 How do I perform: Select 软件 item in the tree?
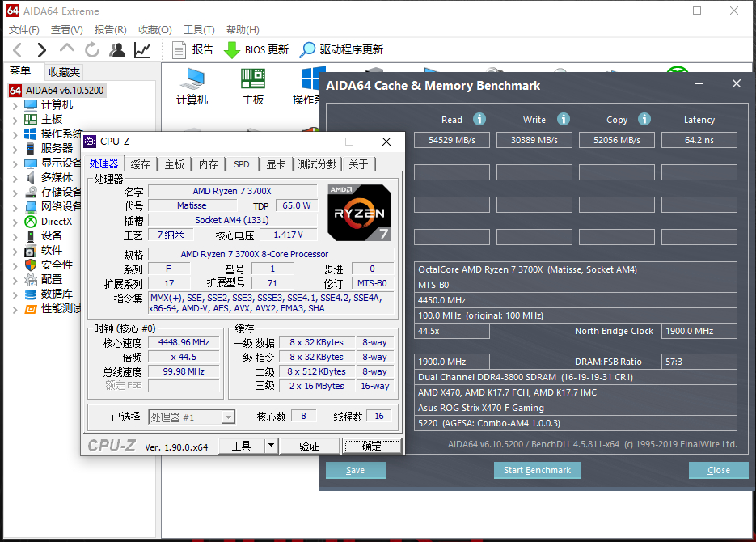[52, 250]
